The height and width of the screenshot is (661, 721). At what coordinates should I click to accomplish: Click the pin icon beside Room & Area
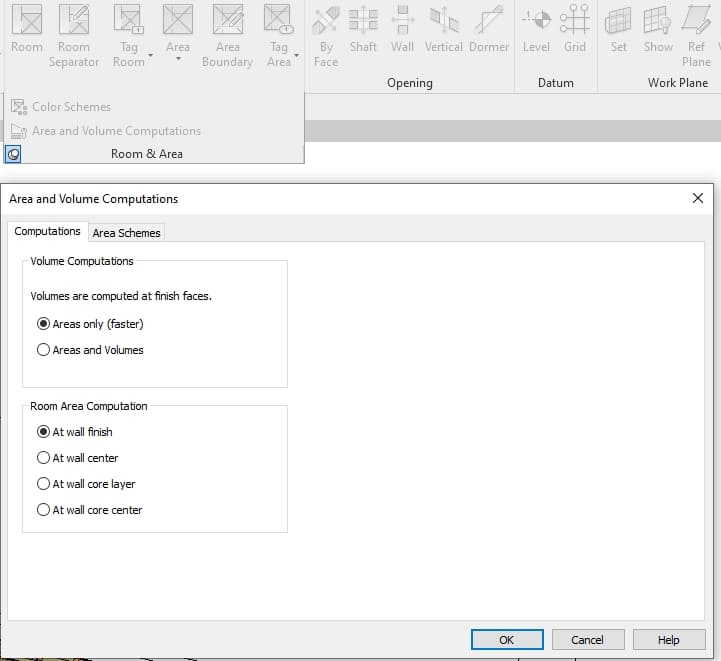pyautogui.click(x=13, y=154)
